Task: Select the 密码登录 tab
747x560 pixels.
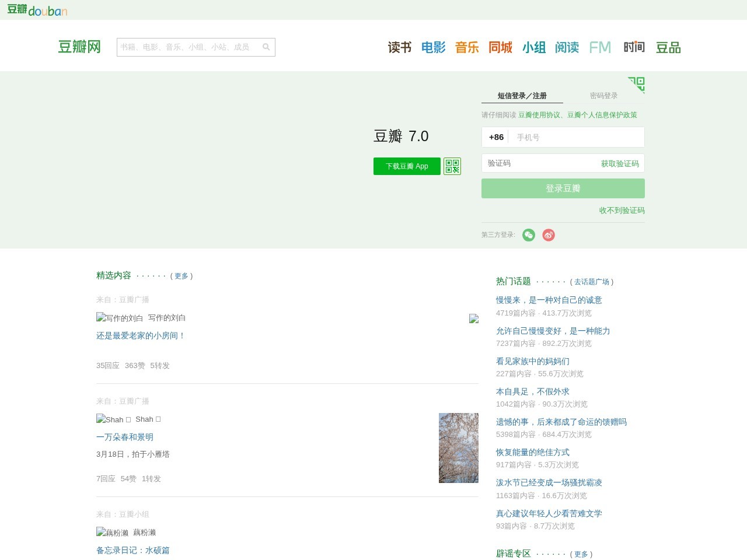Action: [x=604, y=96]
